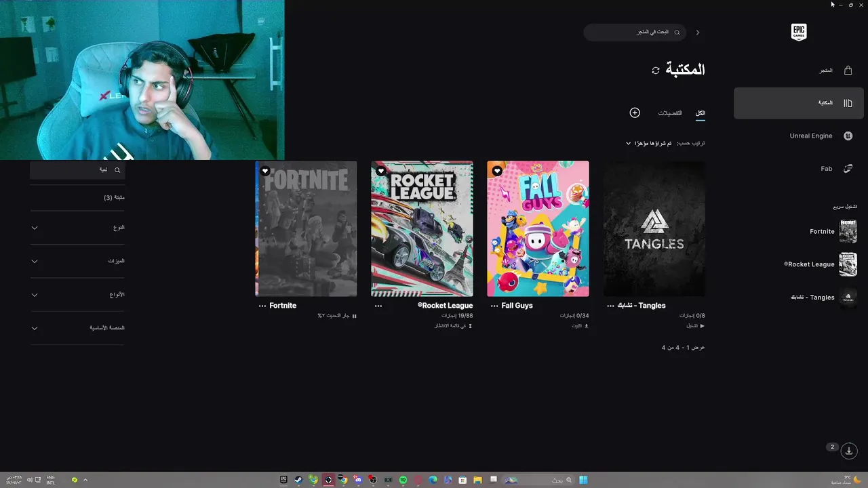Refresh the library with the circular arrows icon

(x=656, y=70)
